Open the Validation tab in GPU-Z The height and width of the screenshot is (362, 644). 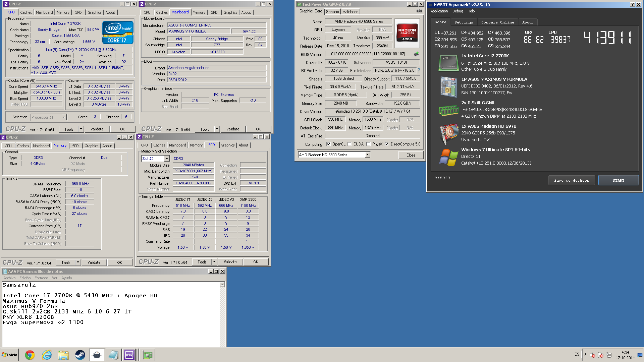[351, 12]
